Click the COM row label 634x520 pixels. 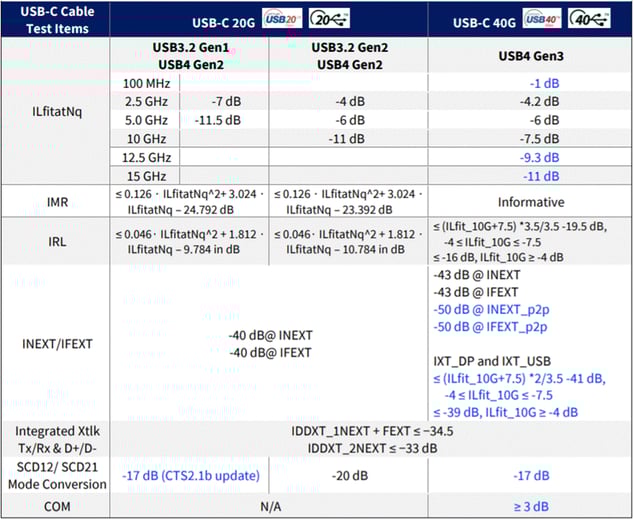point(57,506)
